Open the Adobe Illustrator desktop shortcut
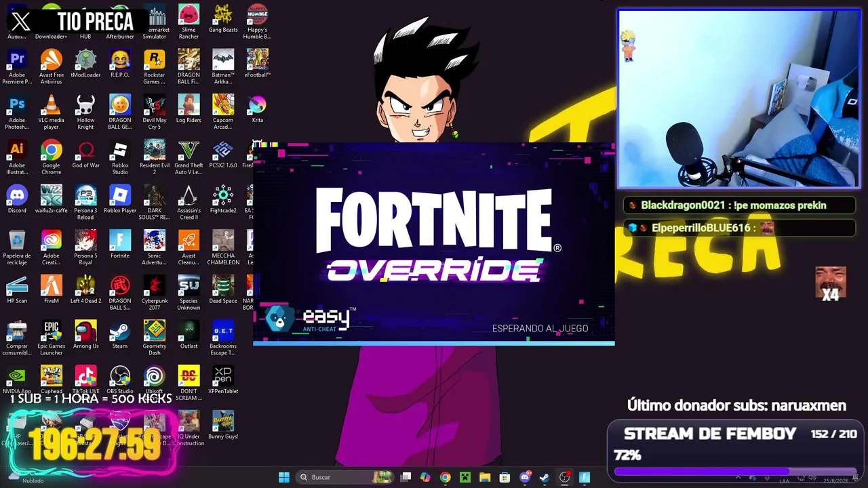Viewport: 868px width, 488px height. click(x=17, y=157)
